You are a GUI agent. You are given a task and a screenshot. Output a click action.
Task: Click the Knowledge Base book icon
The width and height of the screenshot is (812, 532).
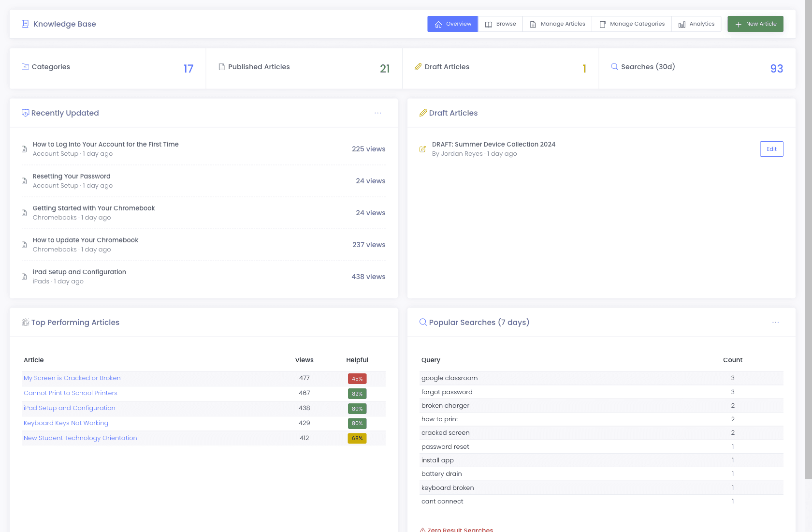25,24
